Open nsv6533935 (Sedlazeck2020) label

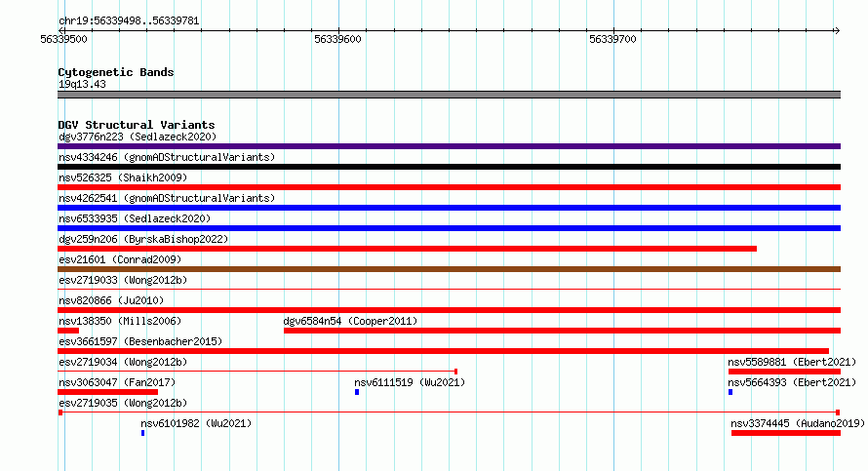(135, 218)
